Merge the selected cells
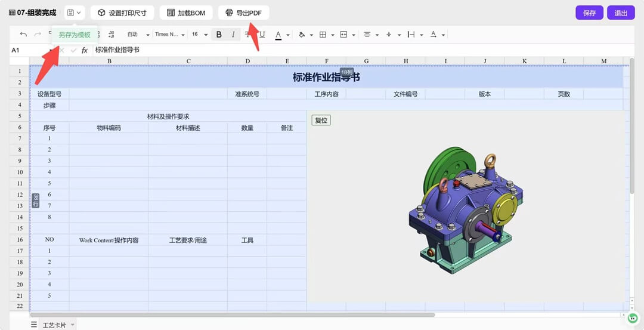Image resolution: width=644 pixels, height=330 pixels. pos(344,35)
